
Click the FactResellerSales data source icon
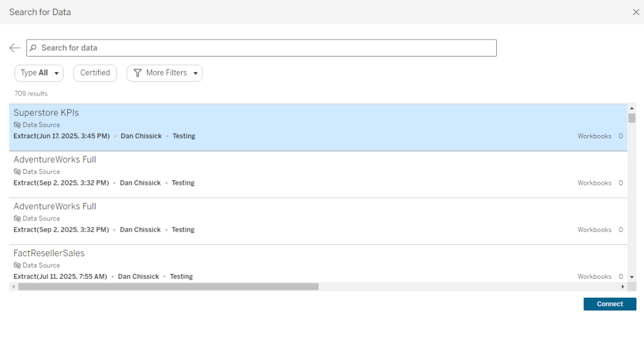click(17, 265)
